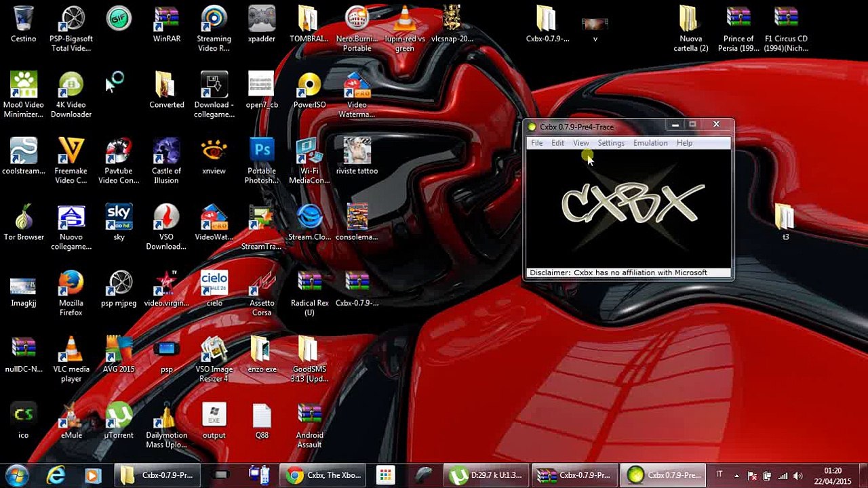Select the vlcsnap-20 image file
This screenshot has width=868, height=488.
click(x=452, y=25)
